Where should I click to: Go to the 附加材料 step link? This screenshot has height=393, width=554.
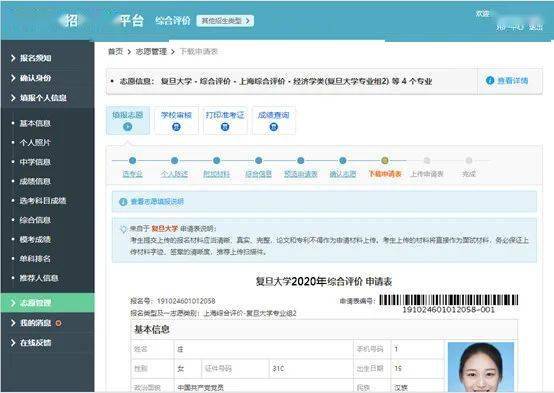(x=216, y=174)
